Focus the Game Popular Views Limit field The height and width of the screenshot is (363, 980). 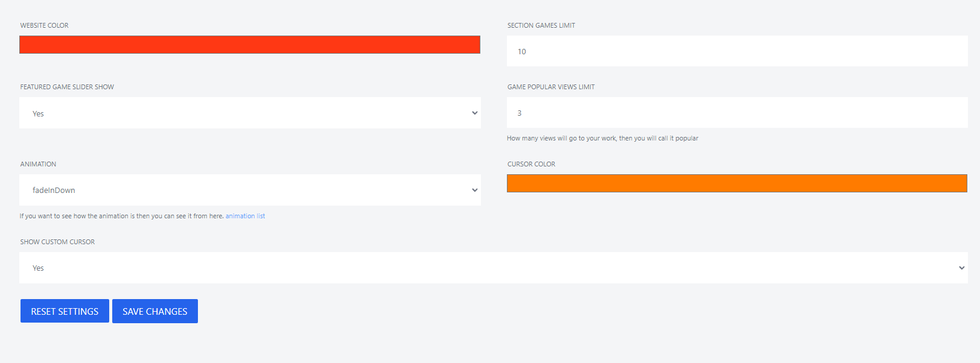coord(737,113)
